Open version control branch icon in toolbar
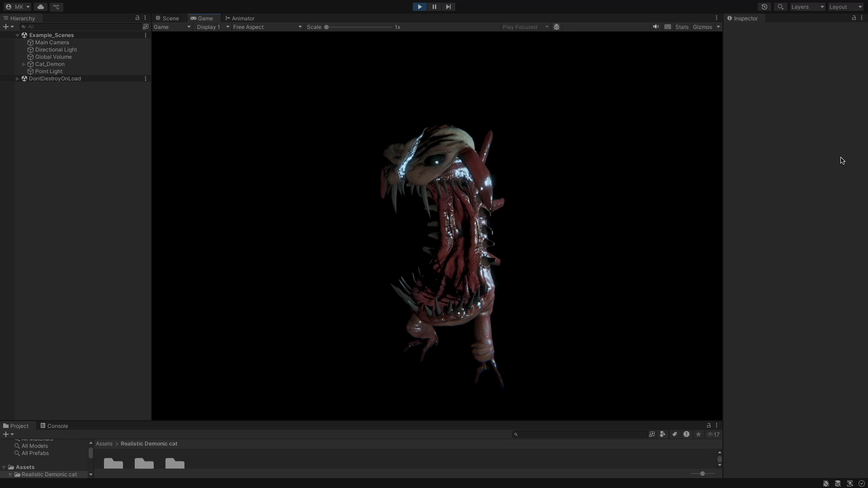The image size is (868, 488). 56,7
